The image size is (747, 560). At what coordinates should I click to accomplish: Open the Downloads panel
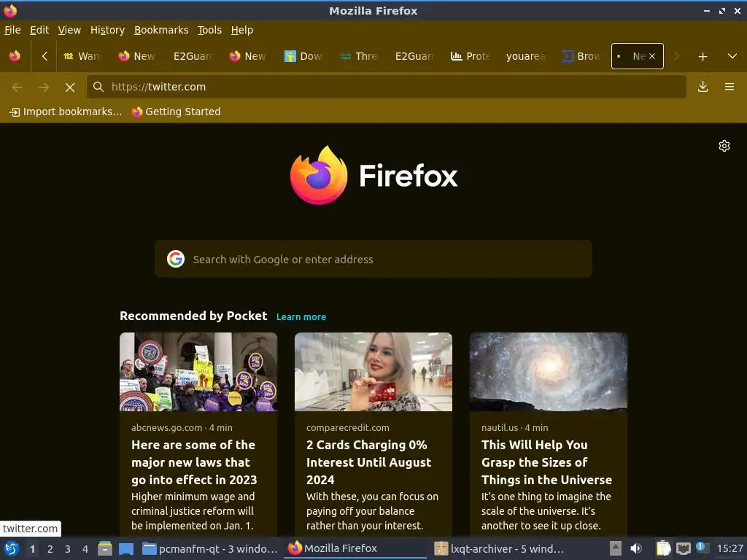point(703,87)
